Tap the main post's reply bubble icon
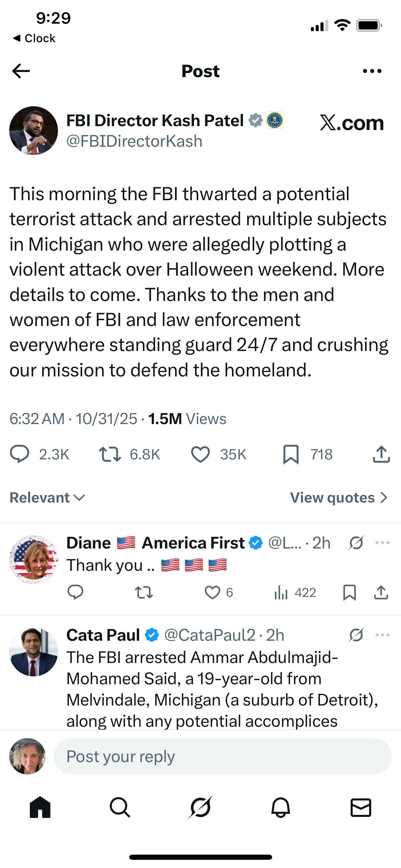 pyautogui.click(x=20, y=454)
